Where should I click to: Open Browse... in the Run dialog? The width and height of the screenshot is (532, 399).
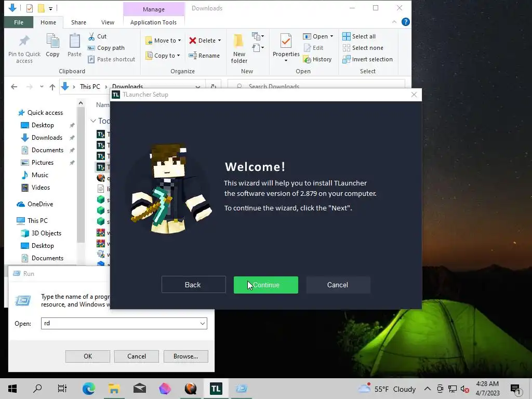coord(185,356)
